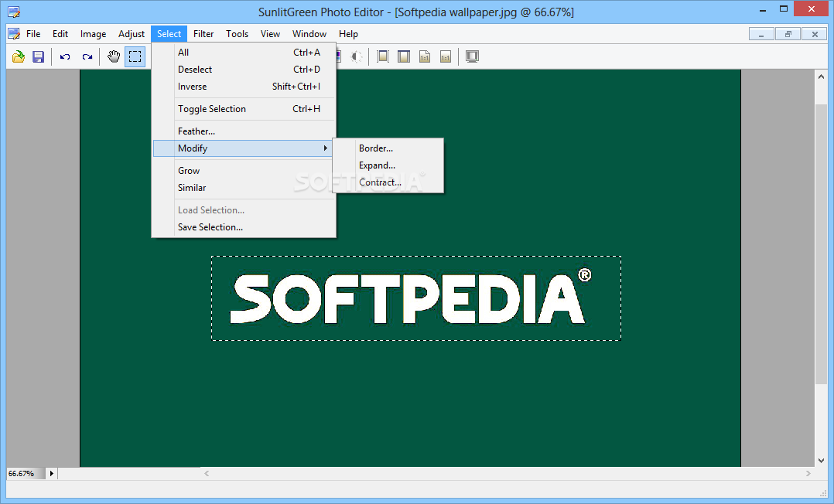Open the File menu
This screenshot has height=504, width=834.
(33, 34)
